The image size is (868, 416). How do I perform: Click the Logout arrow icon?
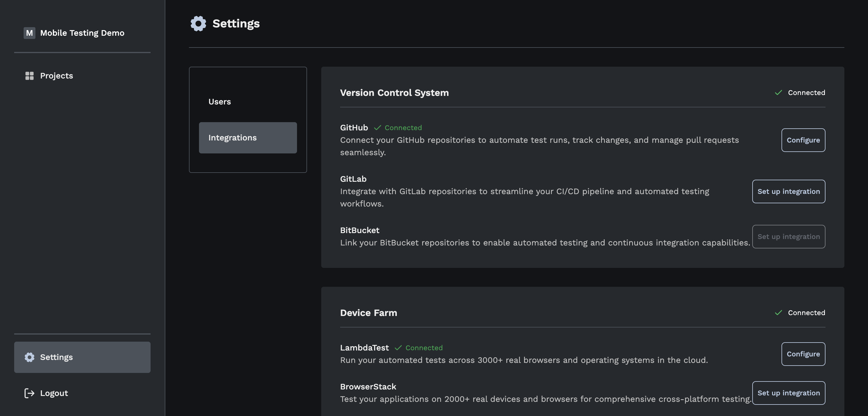pos(29,393)
